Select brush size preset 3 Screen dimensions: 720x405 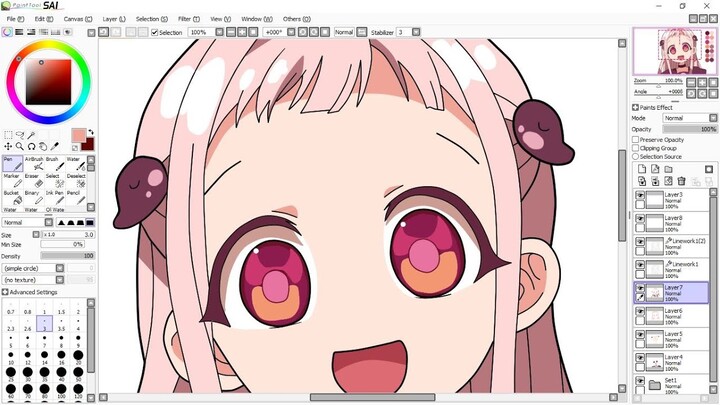pos(45,324)
